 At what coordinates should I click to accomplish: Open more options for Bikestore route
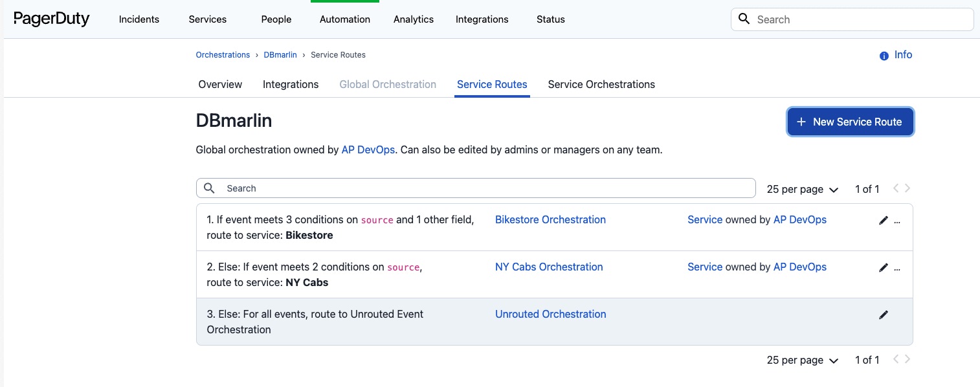897,221
